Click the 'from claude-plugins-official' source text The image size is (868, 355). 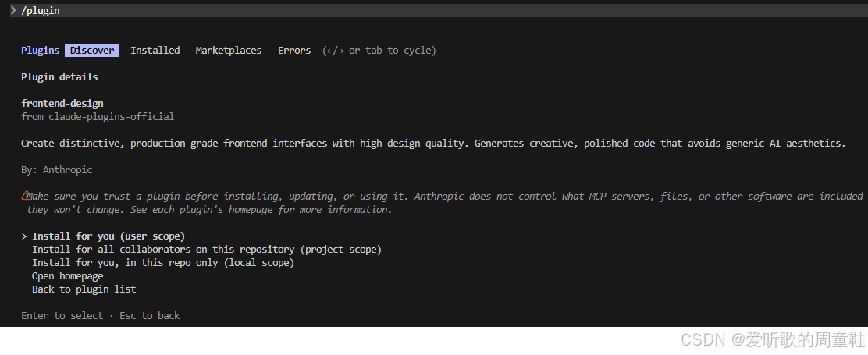coord(98,117)
